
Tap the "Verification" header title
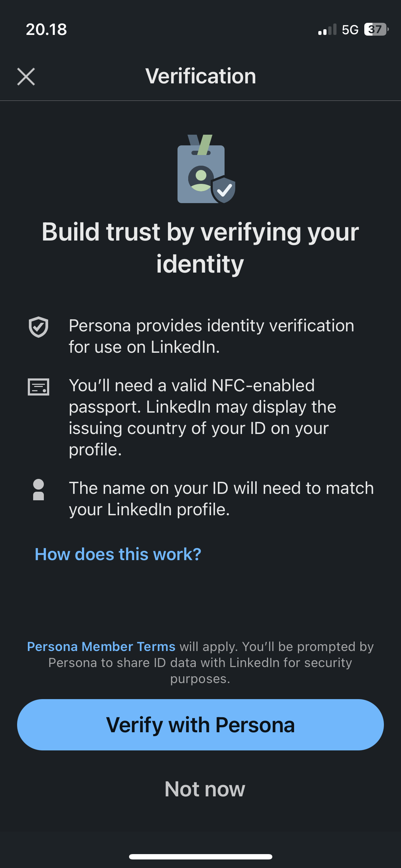[x=201, y=76]
